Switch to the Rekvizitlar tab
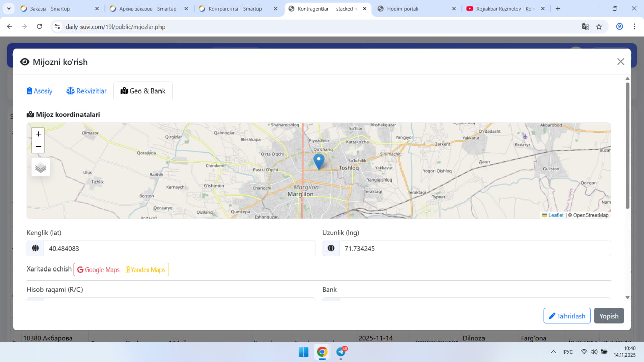This screenshot has height=362, width=644. tap(87, 91)
